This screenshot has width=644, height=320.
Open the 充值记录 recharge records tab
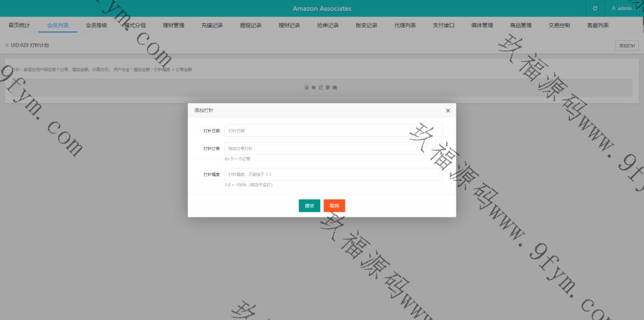click(212, 26)
